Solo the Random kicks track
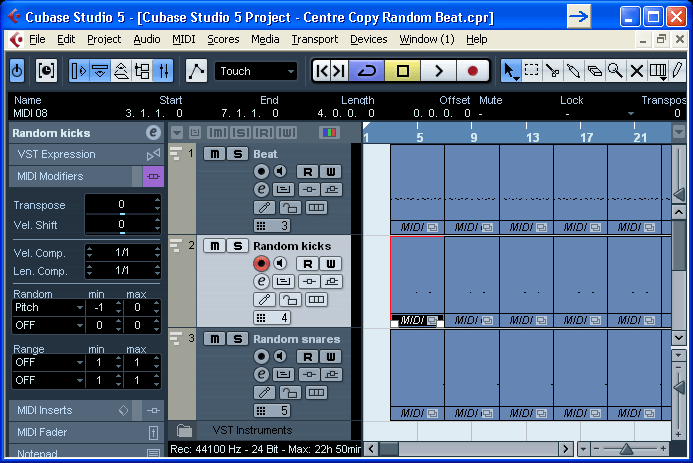Viewport: 693px width, 463px height. 237,246
